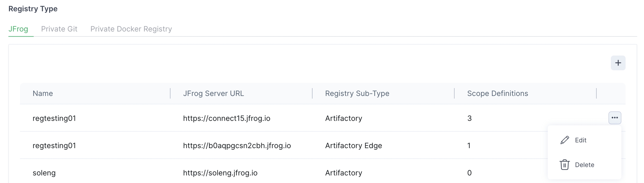This screenshot has width=644, height=183.
Task: Click the https://connect15.jfrog.io URL
Action: (226, 118)
